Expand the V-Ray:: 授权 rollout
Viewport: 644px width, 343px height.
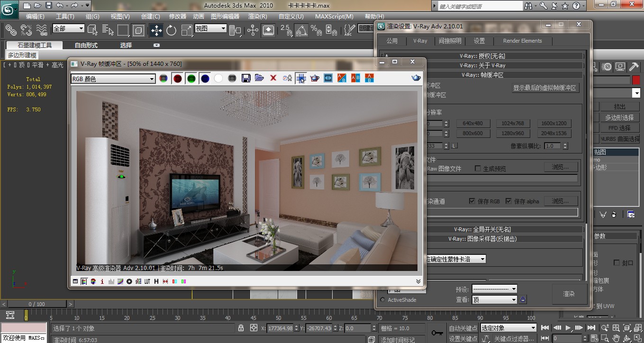click(482, 56)
